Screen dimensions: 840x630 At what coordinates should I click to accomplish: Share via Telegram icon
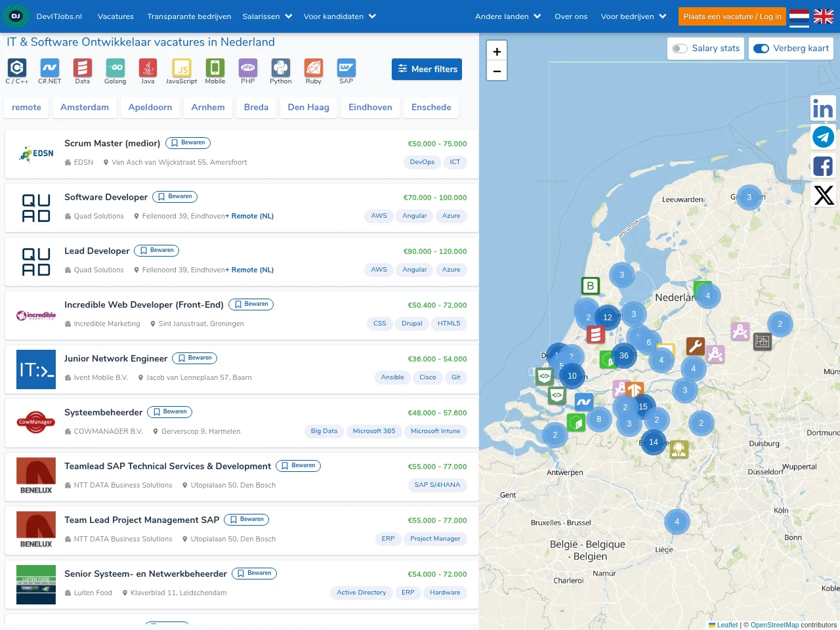coord(823,137)
